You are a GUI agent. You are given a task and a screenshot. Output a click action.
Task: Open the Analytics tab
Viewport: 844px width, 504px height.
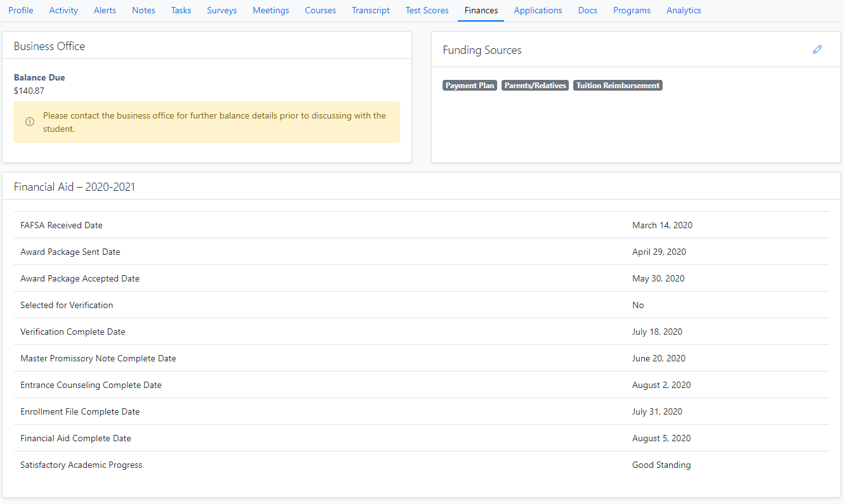pyautogui.click(x=684, y=10)
